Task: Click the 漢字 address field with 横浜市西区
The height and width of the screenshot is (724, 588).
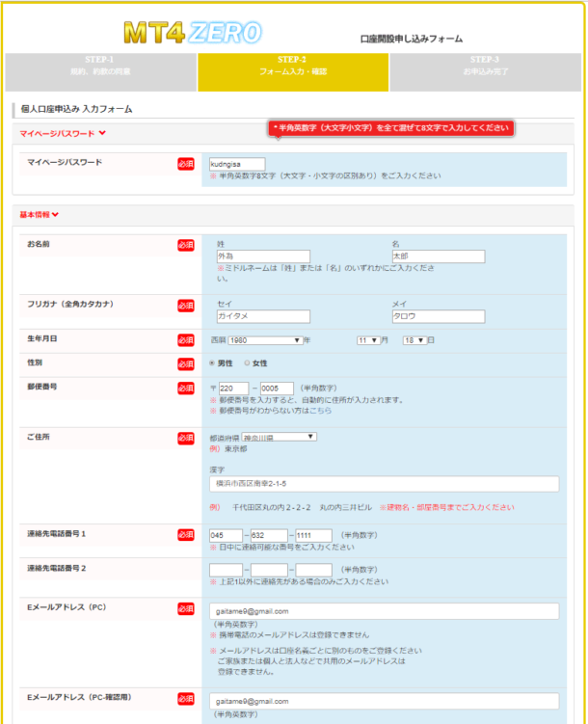Action: click(384, 484)
